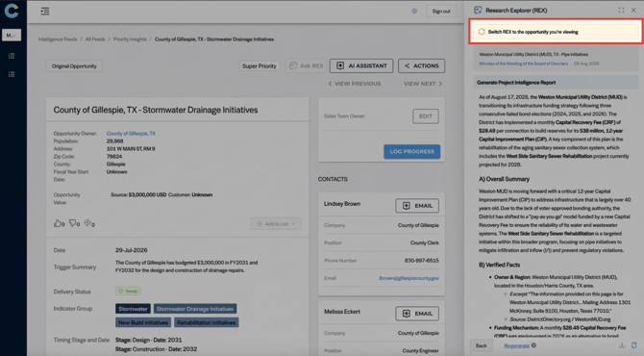
Task: Click EDIT for Sales Team Owner
Action: coord(426,116)
